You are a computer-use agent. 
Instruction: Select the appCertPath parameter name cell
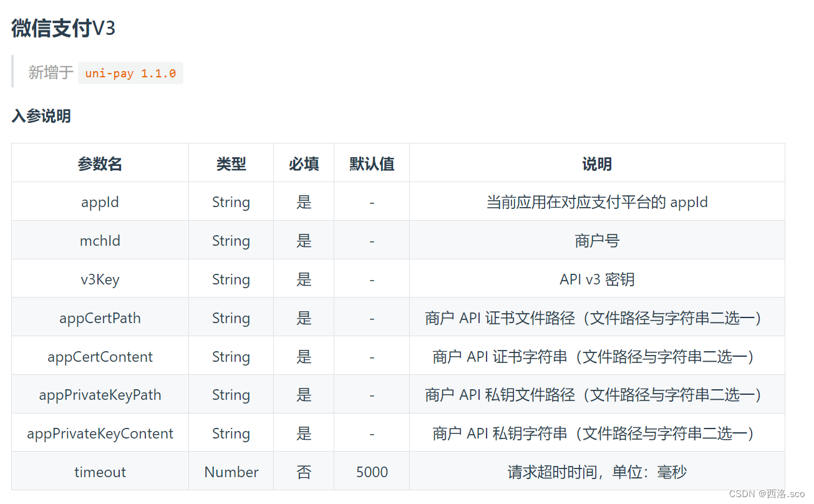coord(100,318)
